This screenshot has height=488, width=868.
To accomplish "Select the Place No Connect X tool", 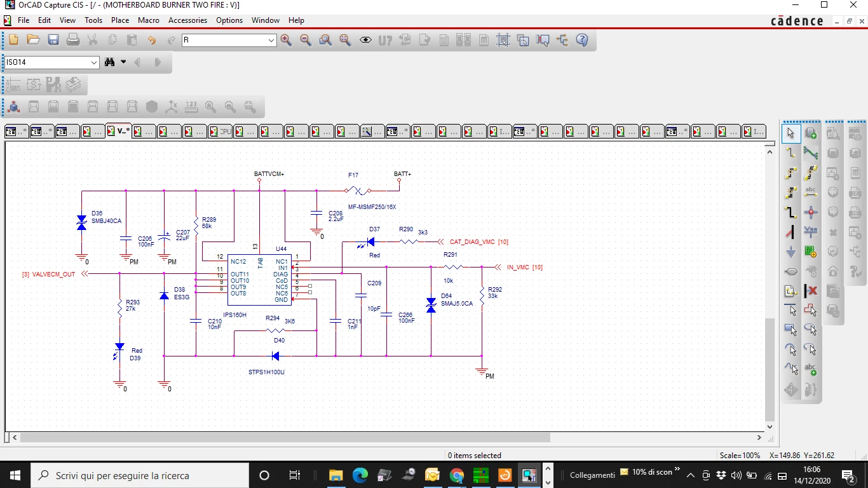I will click(811, 291).
